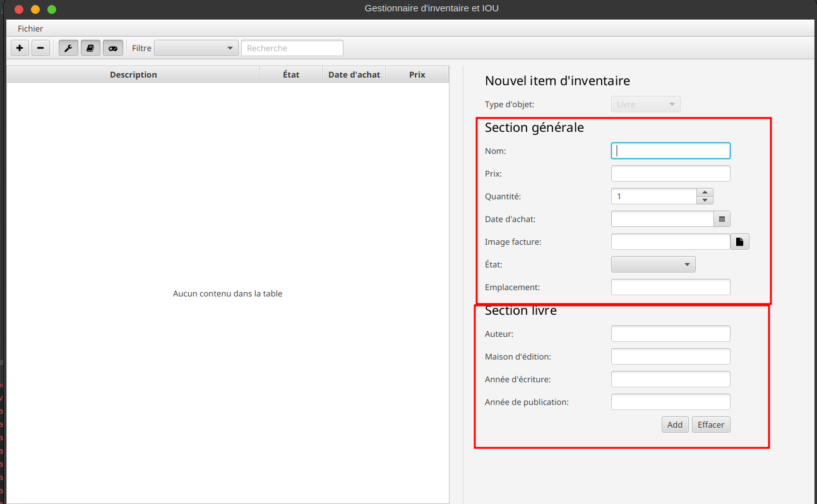The image size is (817, 504).
Task: Click the Emplacement input field
Action: pos(671,287)
